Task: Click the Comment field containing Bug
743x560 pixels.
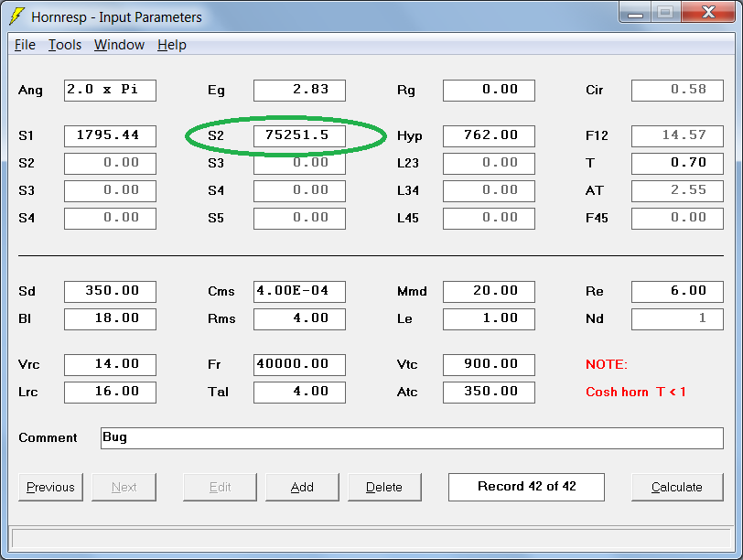Action: [412, 438]
